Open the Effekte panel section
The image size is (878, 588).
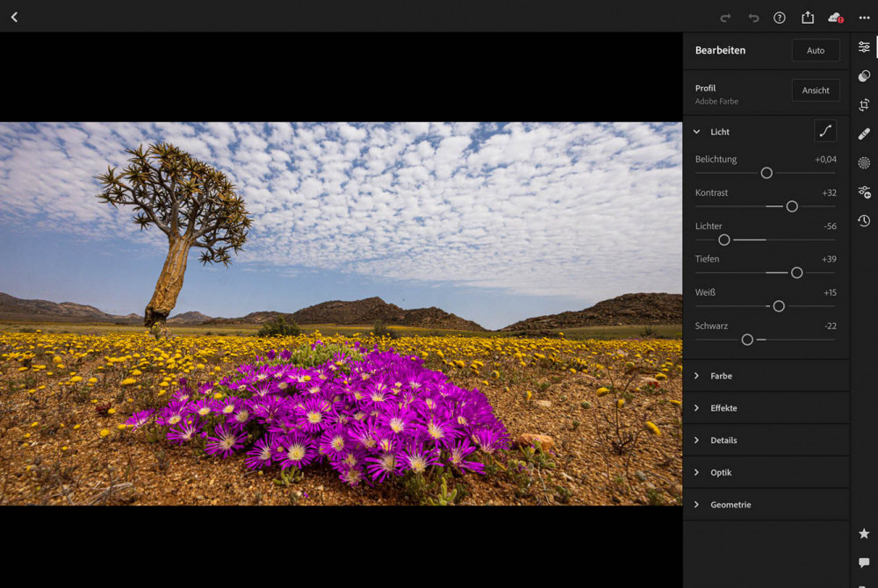point(723,408)
